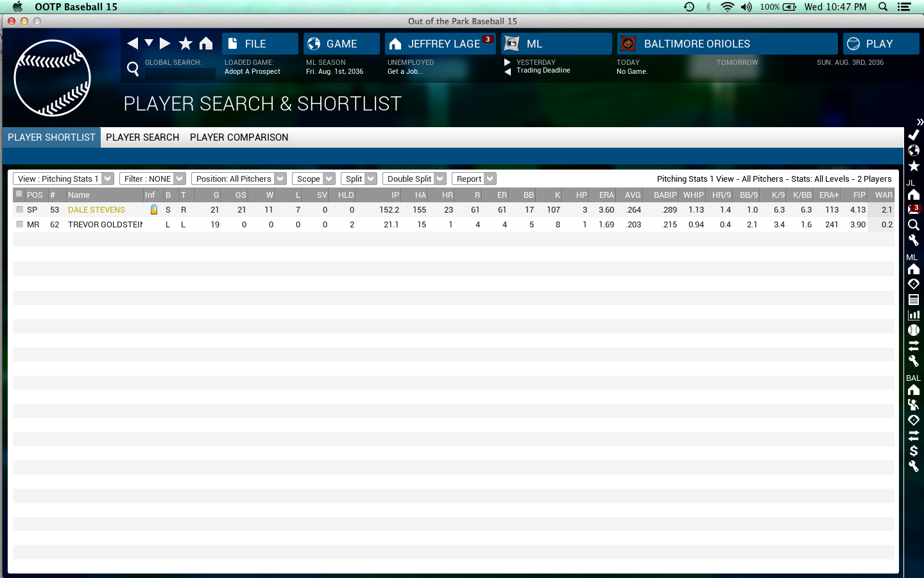924x578 pixels.
Task: Open macOS Spotlight search
Action: (883, 7)
